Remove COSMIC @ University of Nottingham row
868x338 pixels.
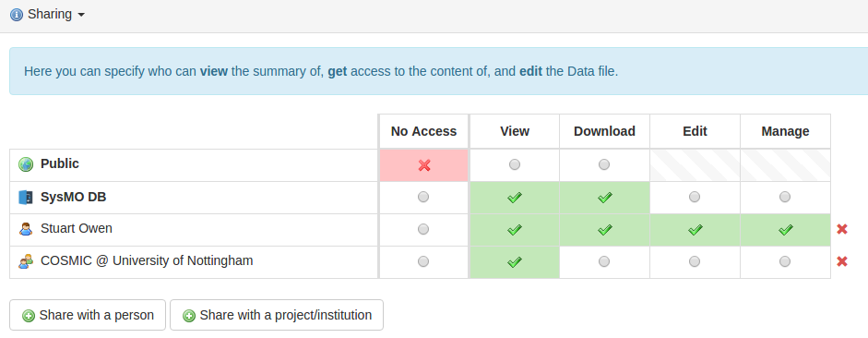[842, 261]
